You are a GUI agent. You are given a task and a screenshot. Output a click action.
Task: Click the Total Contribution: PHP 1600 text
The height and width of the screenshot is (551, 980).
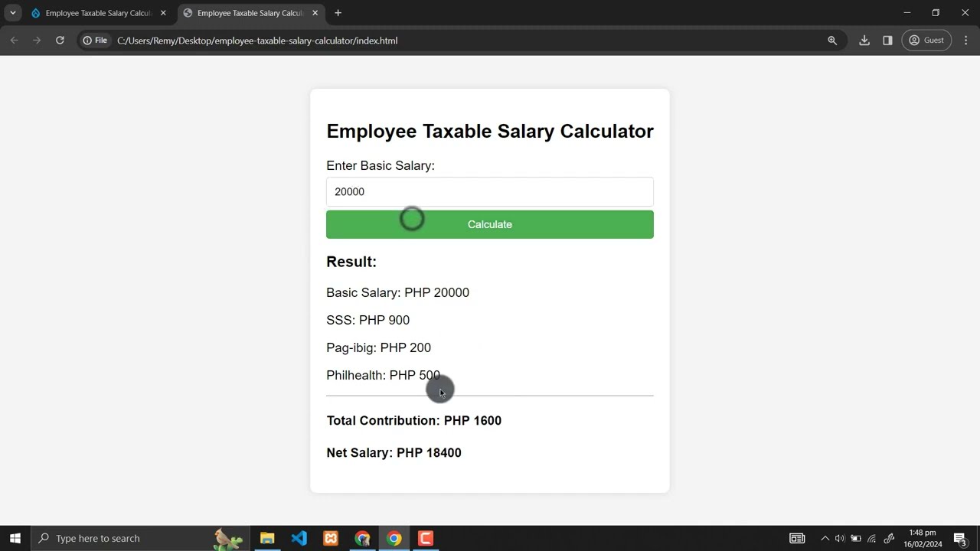(x=414, y=421)
